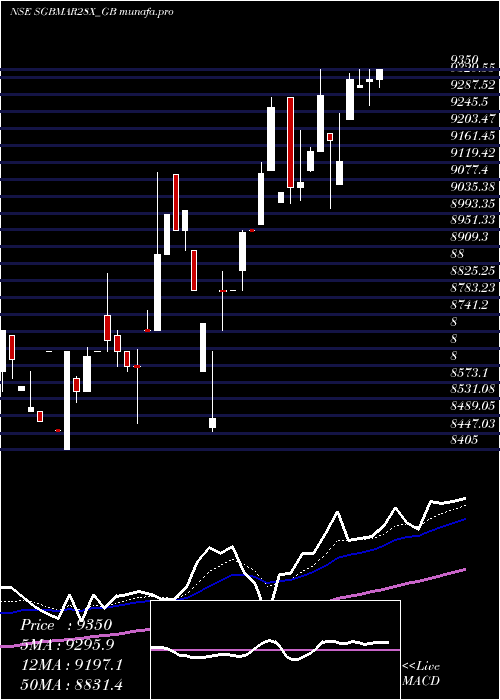Click the pink 50MA line end
The width and height of the screenshot is (500, 700).
(x=464, y=569)
